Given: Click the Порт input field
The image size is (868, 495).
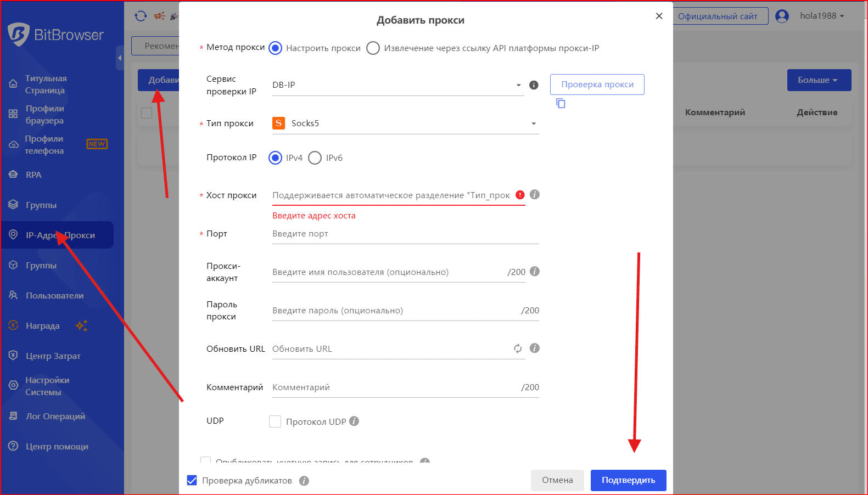Looking at the screenshot, I should 405,234.
